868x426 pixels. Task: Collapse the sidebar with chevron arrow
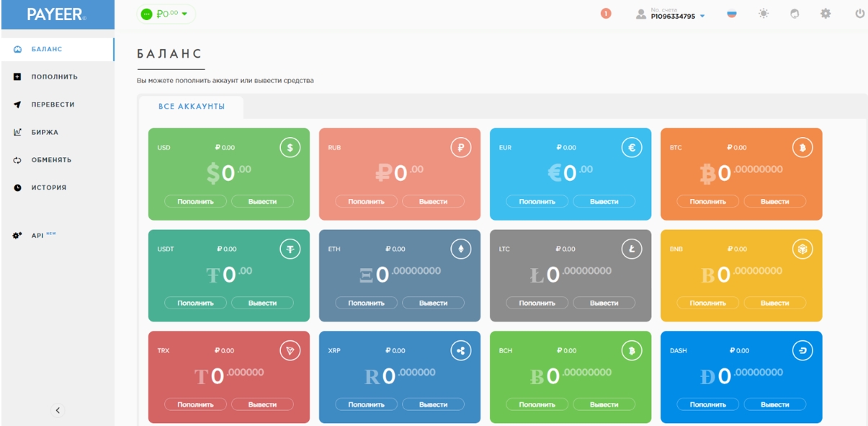[x=58, y=410]
